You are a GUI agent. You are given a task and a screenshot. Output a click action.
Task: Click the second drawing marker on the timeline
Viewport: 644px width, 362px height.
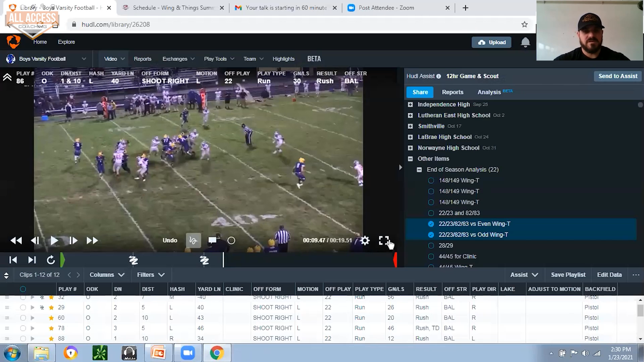204,260
